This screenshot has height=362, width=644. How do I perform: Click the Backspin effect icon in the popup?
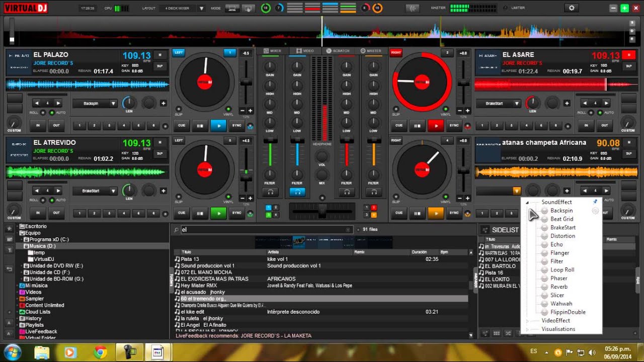[544, 210]
